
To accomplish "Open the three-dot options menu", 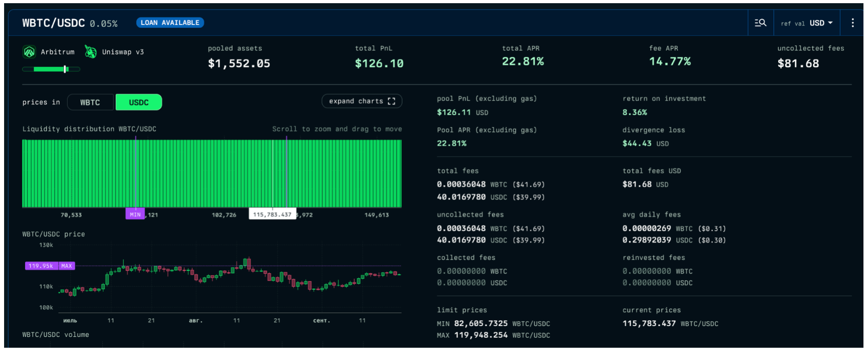I will tap(853, 23).
